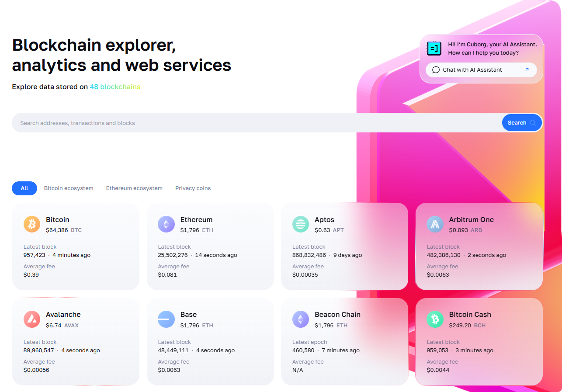The height and width of the screenshot is (392, 562).
Task: Open the Aptos explorer title
Action: point(324,220)
